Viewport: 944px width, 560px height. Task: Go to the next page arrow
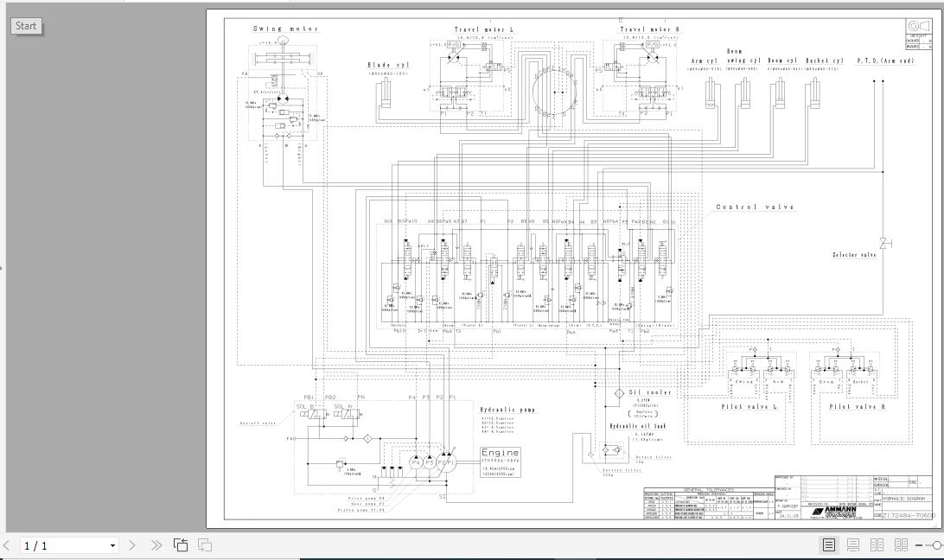point(132,545)
